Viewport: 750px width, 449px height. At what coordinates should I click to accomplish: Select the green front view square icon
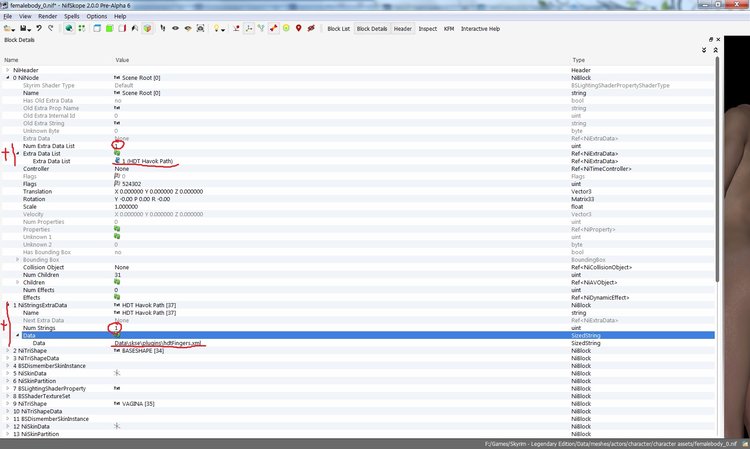tap(110, 29)
